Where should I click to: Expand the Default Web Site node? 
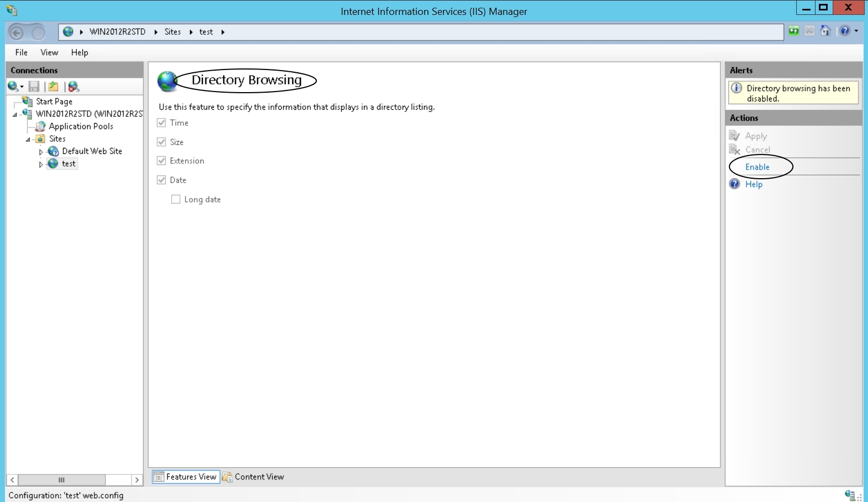coord(41,152)
